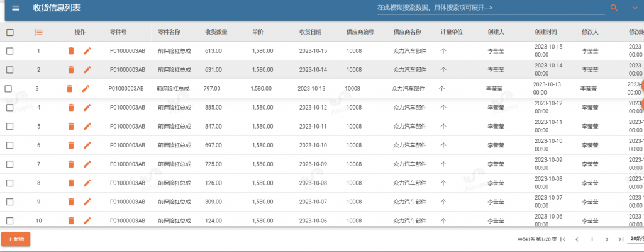Click the page number input box

pos(592,239)
